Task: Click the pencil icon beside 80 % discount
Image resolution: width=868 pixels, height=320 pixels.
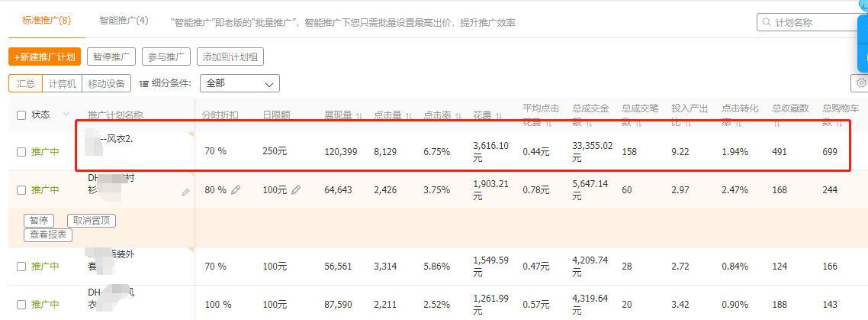Action: click(236, 190)
